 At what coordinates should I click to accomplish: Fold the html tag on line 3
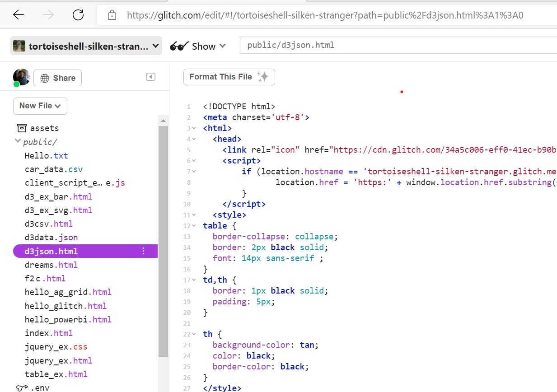(194, 128)
